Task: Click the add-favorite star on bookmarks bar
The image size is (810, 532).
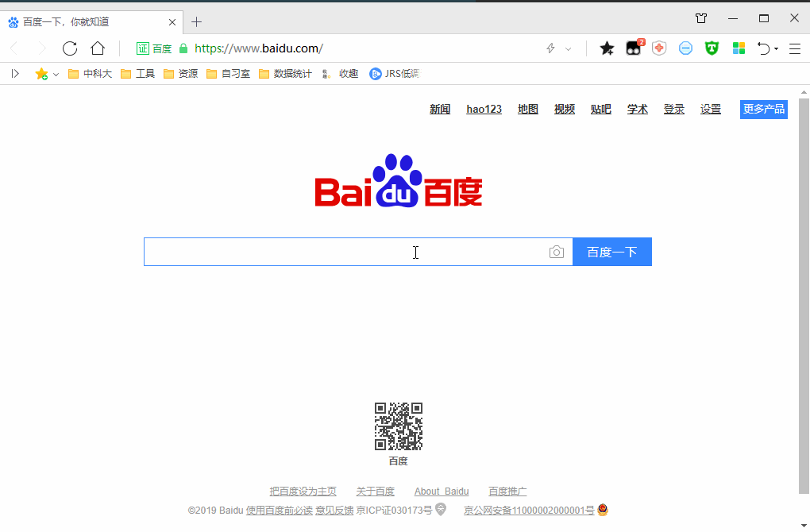Action: pyautogui.click(x=41, y=74)
